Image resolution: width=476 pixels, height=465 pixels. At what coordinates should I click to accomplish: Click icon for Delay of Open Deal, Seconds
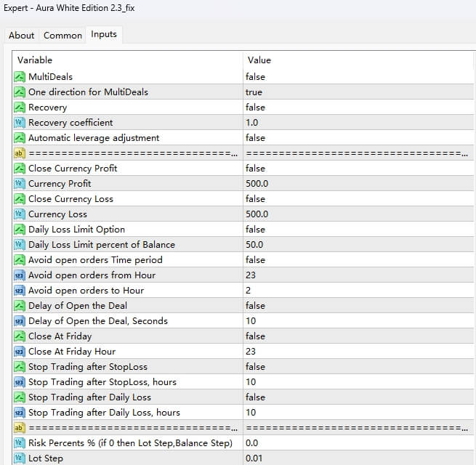click(x=20, y=321)
